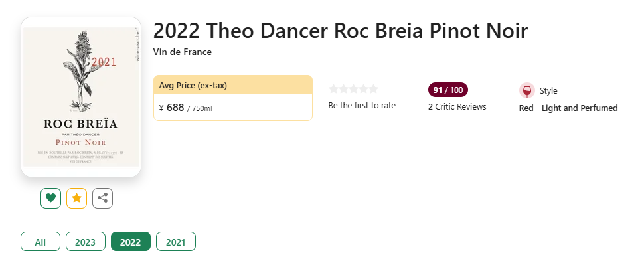Click Be the first to rate text

pyautogui.click(x=362, y=106)
